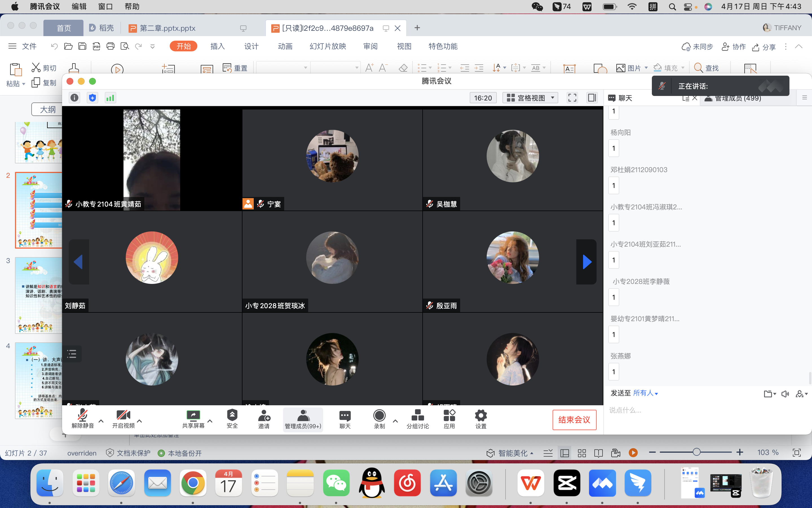The height and width of the screenshot is (508, 812).
Task: Click the list icon over the video grid
Action: pos(72,354)
